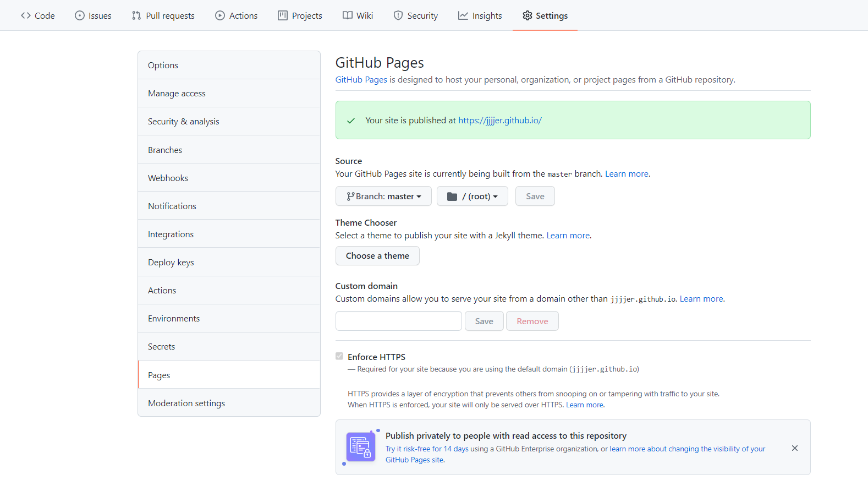Click the Choose a theme button
This screenshot has width=868, height=480.
pyautogui.click(x=377, y=255)
